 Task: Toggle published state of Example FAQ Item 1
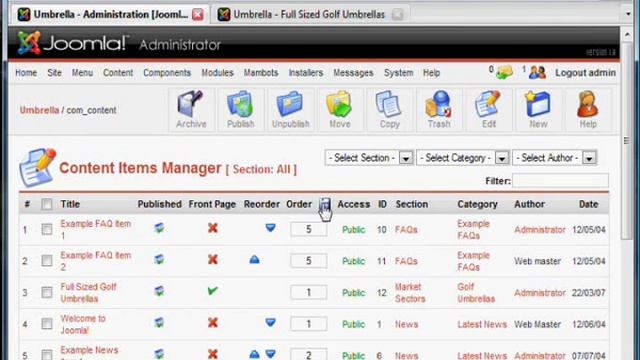159,228
